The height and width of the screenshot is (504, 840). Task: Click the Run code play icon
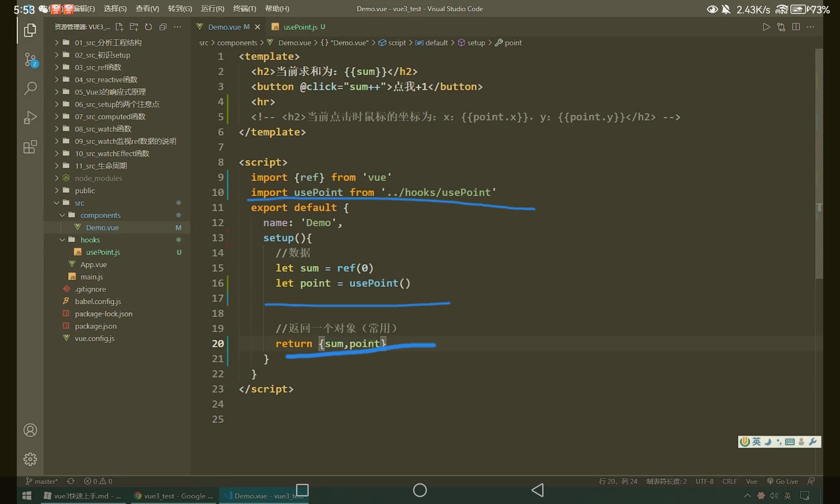(x=766, y=27)
